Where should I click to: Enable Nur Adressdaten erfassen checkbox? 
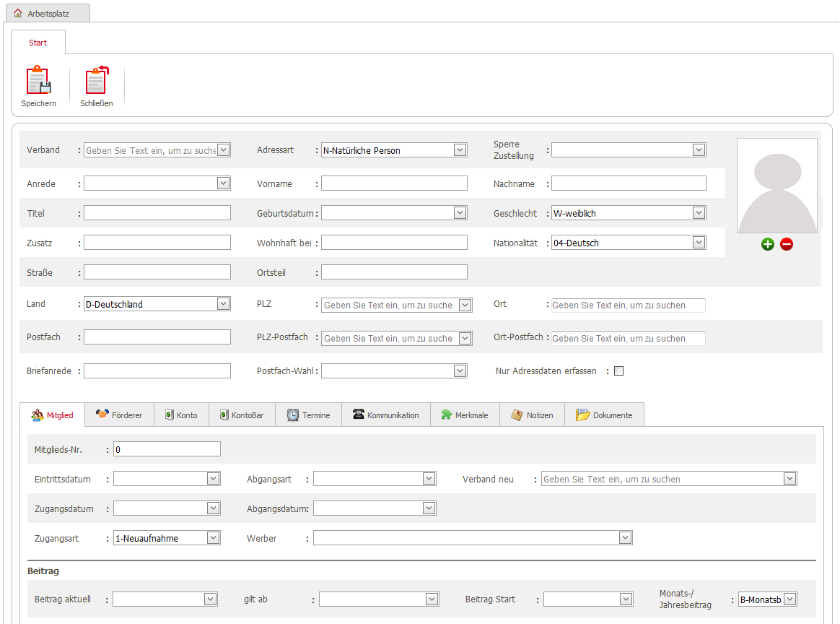(618, 371)
